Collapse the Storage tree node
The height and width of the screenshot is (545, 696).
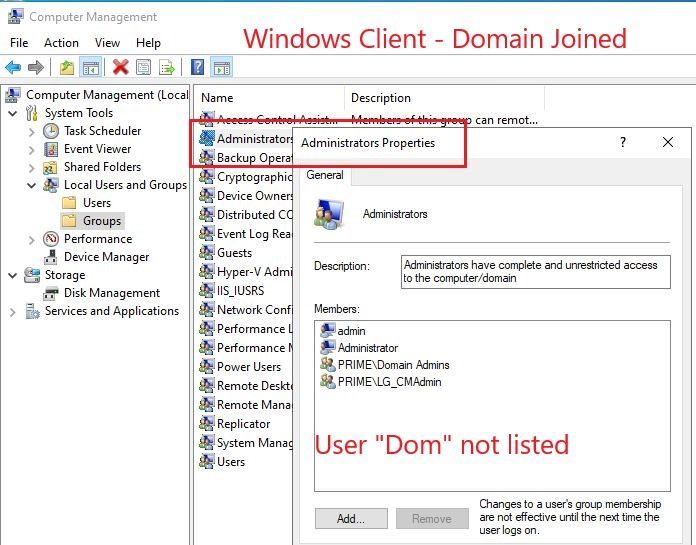click(x=13, y=276)
